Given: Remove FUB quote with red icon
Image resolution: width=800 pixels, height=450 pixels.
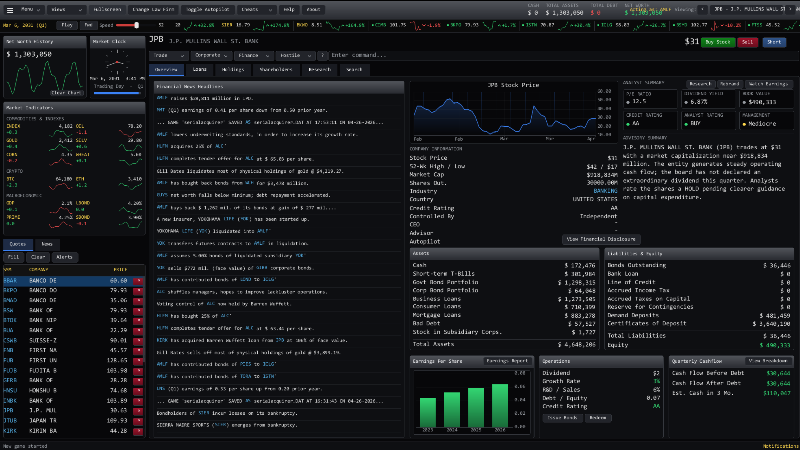Looking at the screenshot, I should coord(138,361).
